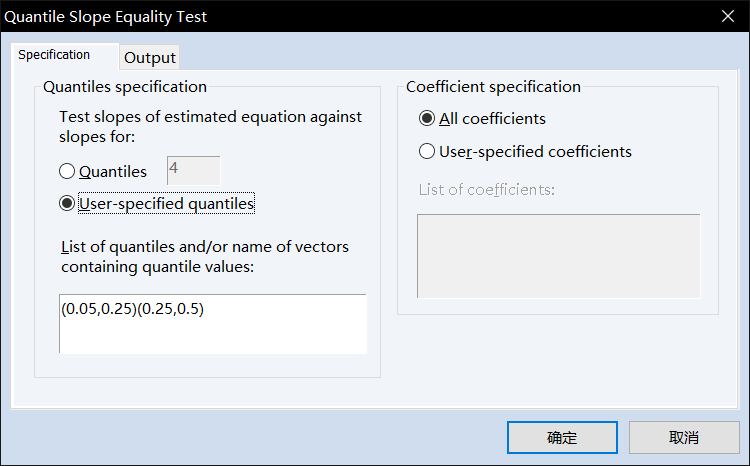Click the 'List of coefficients:' label
The width and height of the screenshot is (750, 466).
(x=486, y=190)
